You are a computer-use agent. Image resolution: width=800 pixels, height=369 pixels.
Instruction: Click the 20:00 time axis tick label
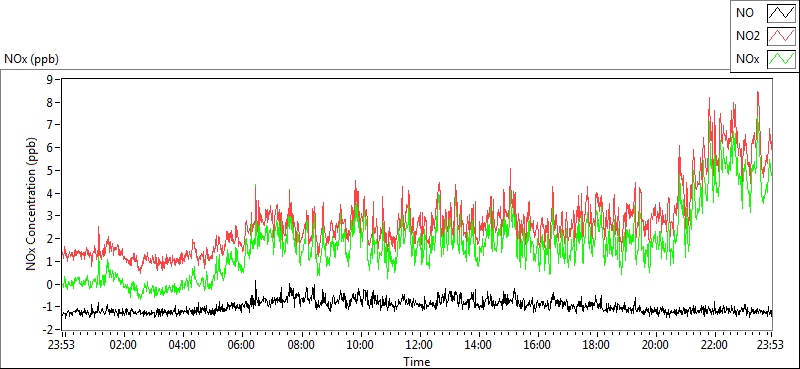656,345
